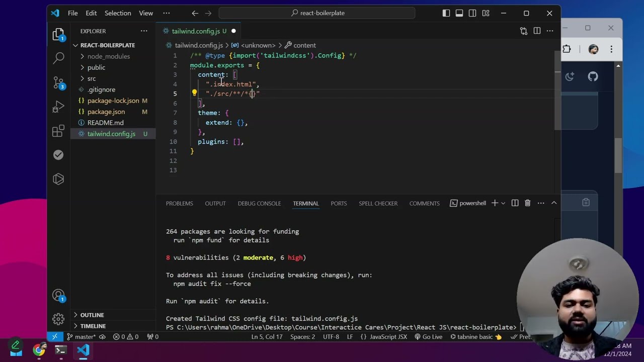644x362 pixels.
Task: Click errors and warnings count in status bar
Action: click(126, 337)
